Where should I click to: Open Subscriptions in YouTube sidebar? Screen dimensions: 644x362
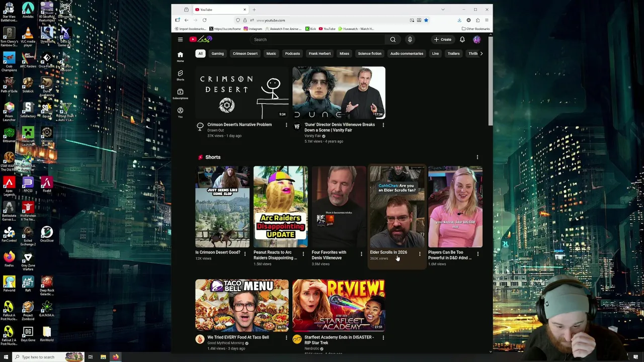point(180,94)
